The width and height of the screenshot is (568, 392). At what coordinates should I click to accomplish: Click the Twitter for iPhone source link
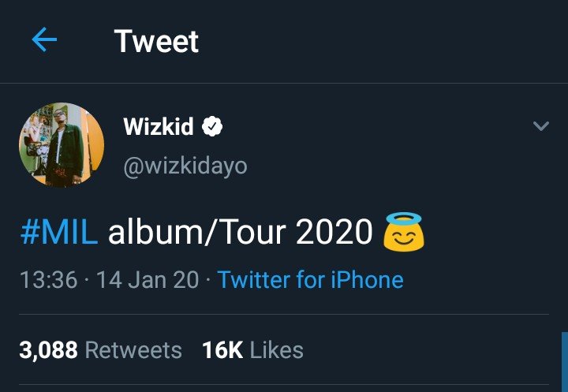(x=310, y=280)
